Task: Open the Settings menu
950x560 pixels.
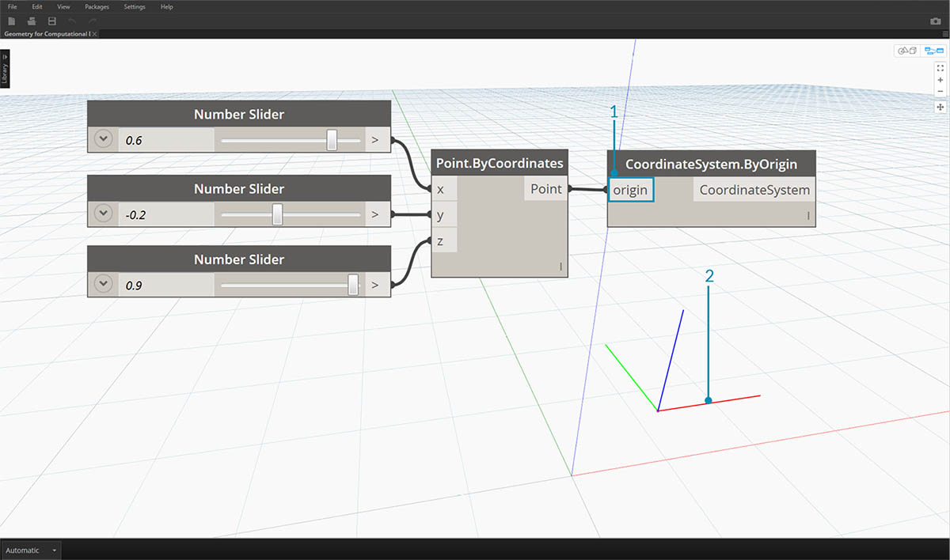Action: (134, 6)
